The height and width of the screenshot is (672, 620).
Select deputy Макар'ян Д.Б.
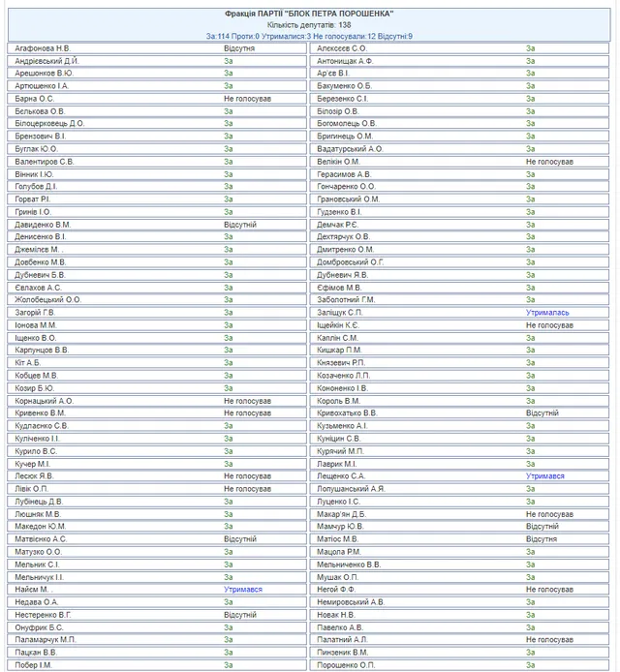341,514
